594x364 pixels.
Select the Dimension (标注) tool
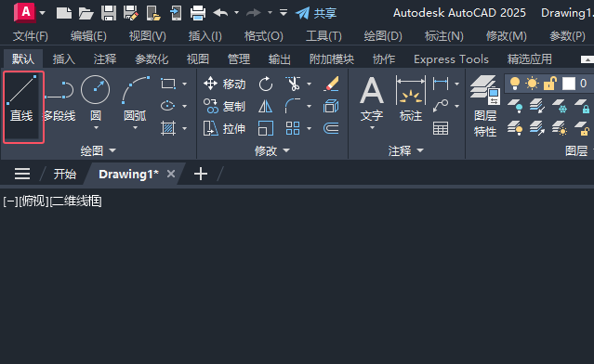pyautogui.click(x=411, y=98)
